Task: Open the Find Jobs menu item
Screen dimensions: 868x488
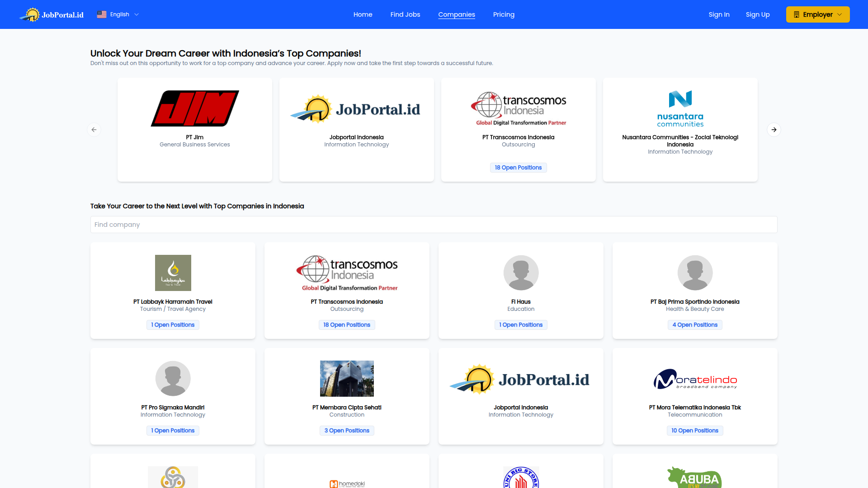Action: [405, 14]
